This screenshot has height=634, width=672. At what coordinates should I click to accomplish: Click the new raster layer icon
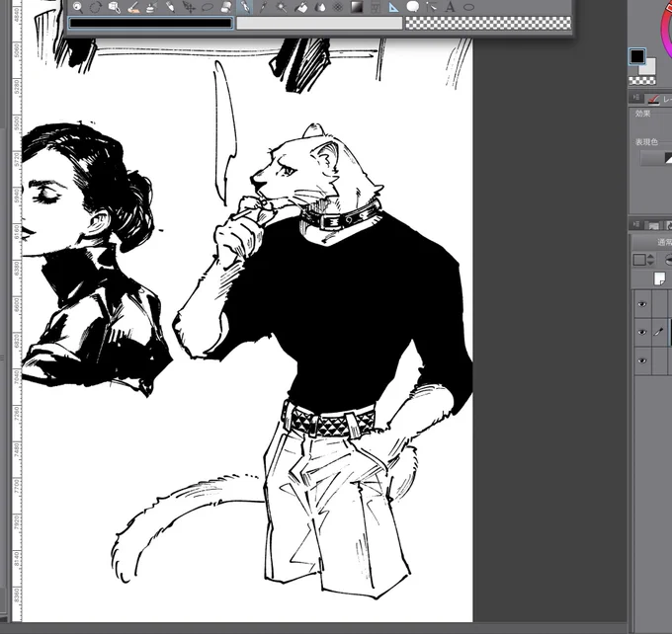point(660,278)
